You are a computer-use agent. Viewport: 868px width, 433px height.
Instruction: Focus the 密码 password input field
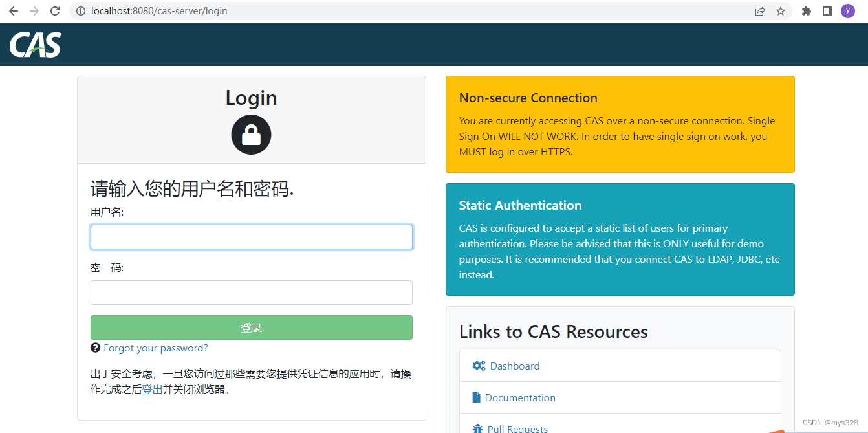(x=251, y=293)
